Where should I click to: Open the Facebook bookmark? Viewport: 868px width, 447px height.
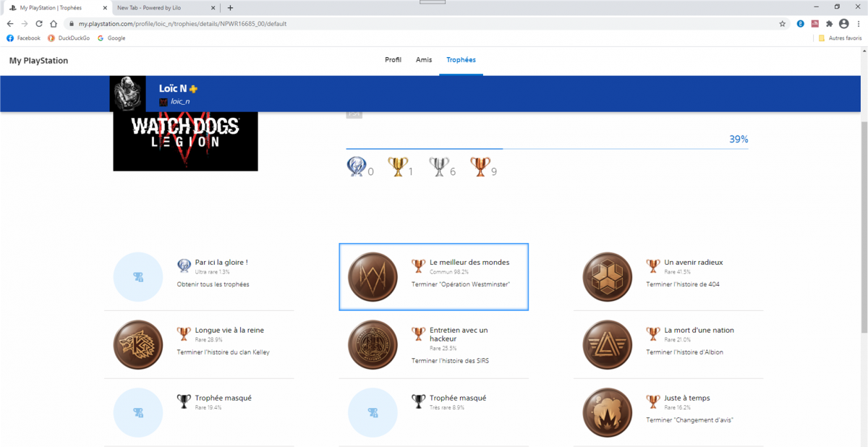pos(24,38)
